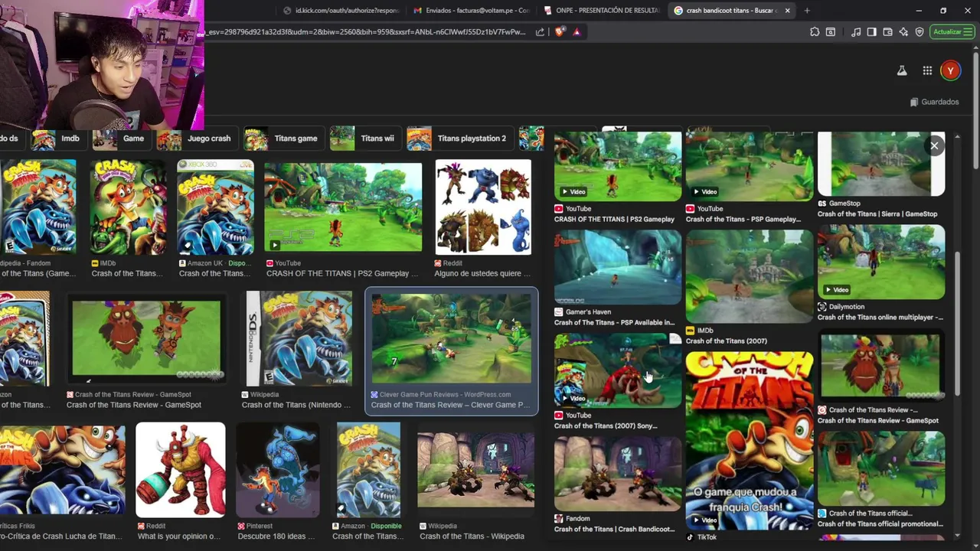Open side panel CRASH OF THE TITANS PS2 Gameplay video
Image resolution: width=980 pixels, height=551 pixels.
click(x=618, y=166)
